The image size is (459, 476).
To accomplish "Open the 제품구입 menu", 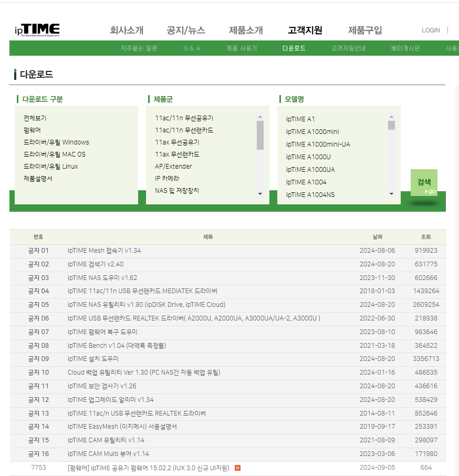I will point(365,30).
